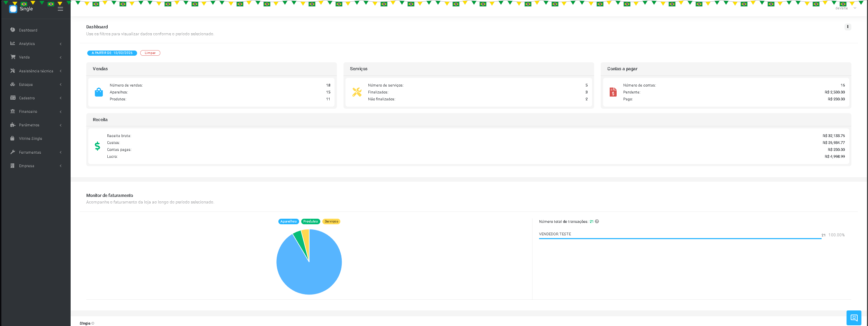Click the Parâmetros puzzle icon

click(x=13, y=125)
